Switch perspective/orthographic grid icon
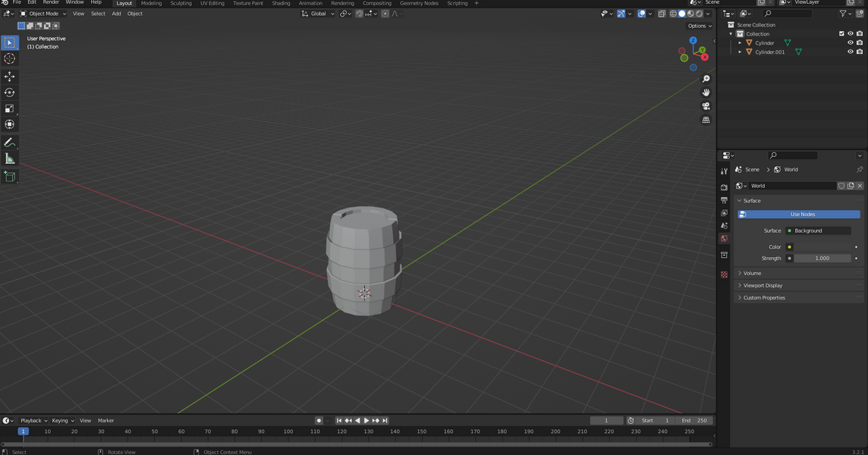Viewport: 868px width, 455px height. tap(706, 120)
